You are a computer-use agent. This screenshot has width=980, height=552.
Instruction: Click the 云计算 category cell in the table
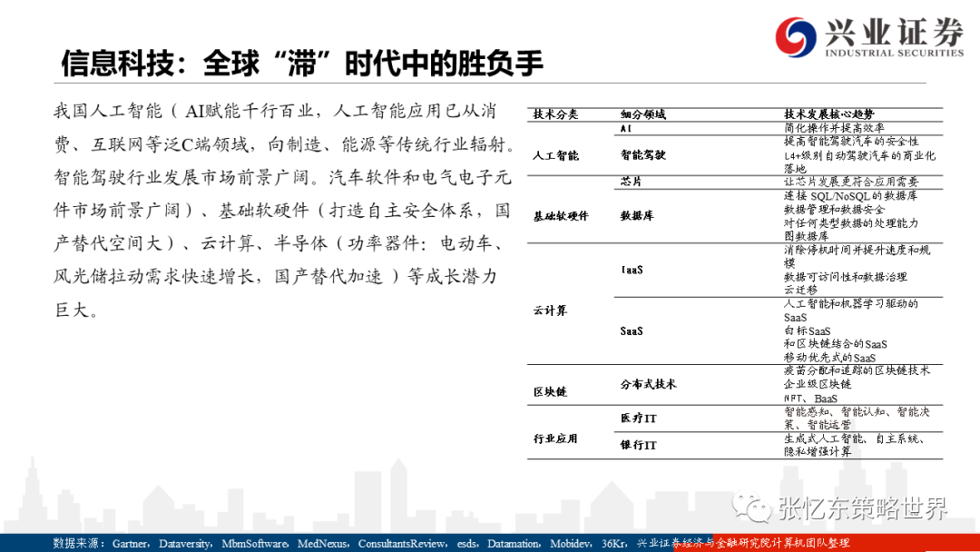coord(550,310)
